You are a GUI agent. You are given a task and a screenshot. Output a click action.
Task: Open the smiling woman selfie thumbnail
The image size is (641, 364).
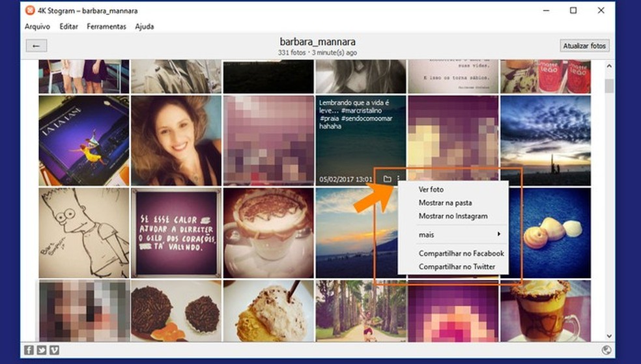pos(176,141)
